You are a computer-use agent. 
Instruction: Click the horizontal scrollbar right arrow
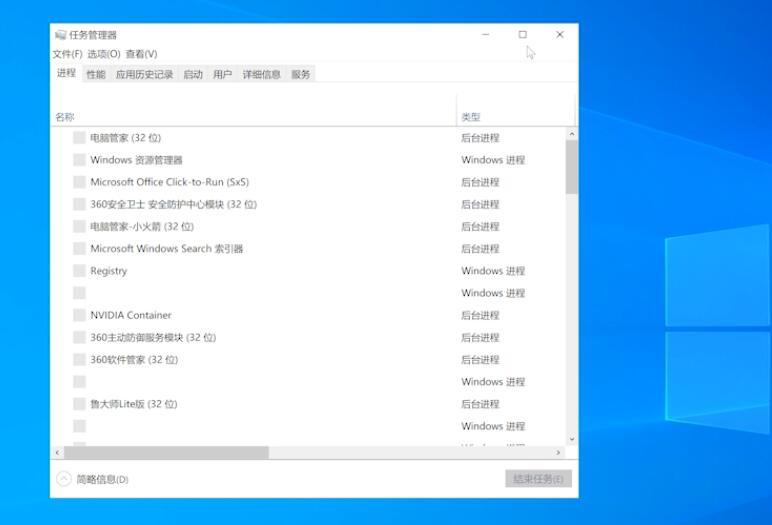pyautogui.click(x=558, y=452)
